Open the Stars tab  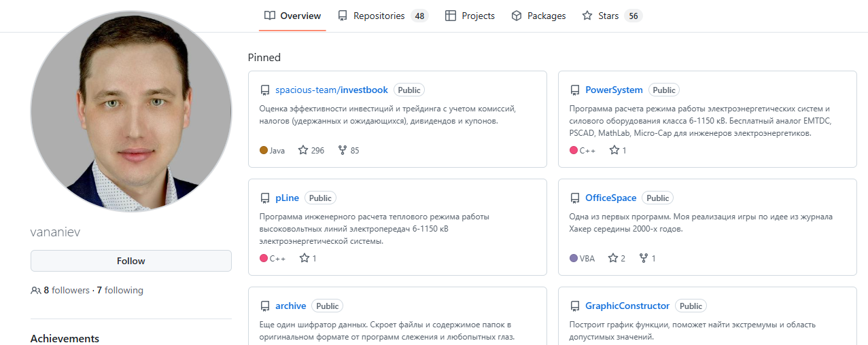612,16
